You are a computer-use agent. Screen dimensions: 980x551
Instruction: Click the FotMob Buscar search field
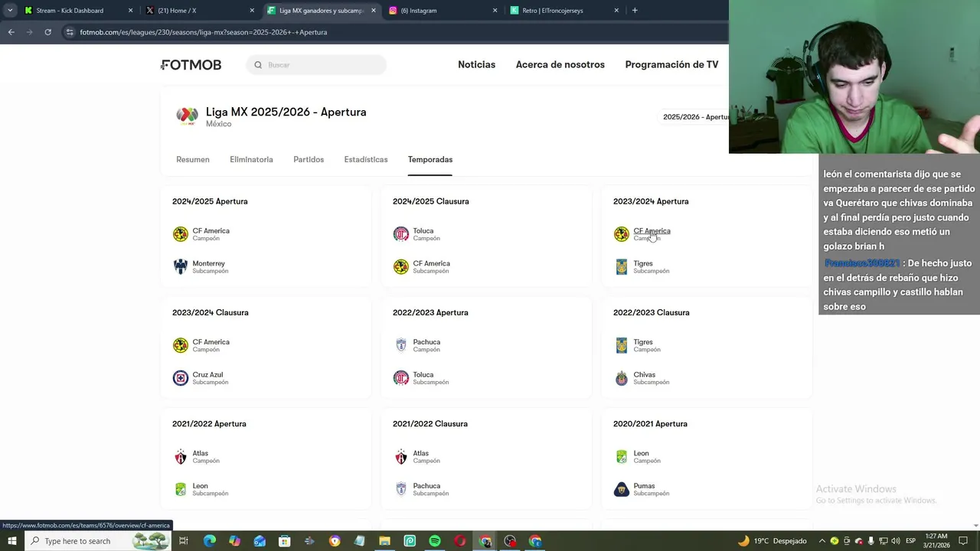(x=316, y=65)
